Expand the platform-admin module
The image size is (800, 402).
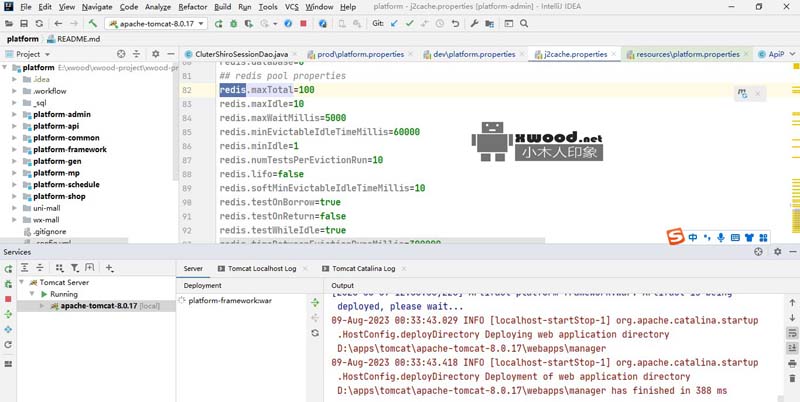point(14,114)
